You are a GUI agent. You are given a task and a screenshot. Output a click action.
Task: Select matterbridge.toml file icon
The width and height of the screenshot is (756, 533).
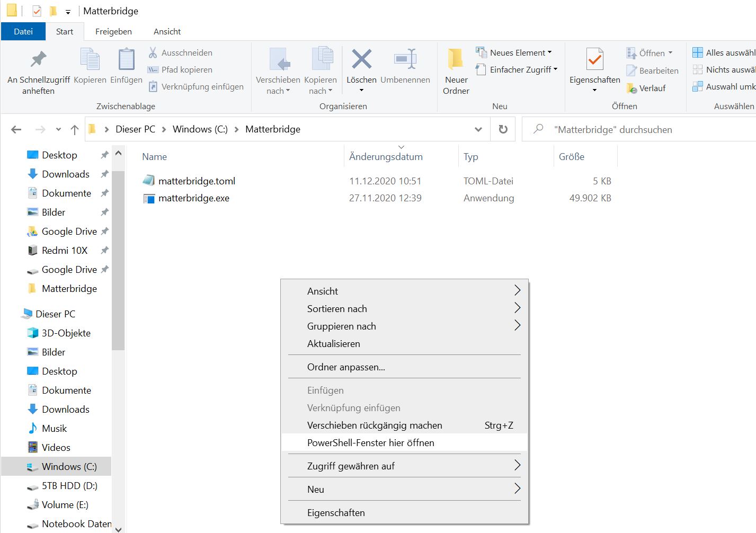pos(149,181)
